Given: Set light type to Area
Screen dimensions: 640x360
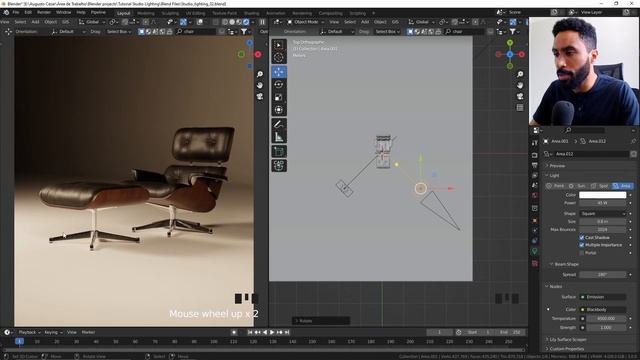Looking at the screenshot, I should 622,186.
